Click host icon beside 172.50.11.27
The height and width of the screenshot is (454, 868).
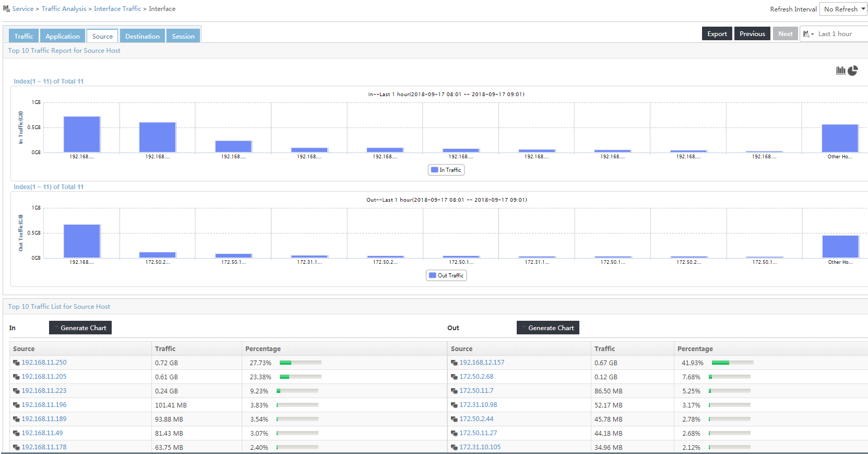pos(455,433)
